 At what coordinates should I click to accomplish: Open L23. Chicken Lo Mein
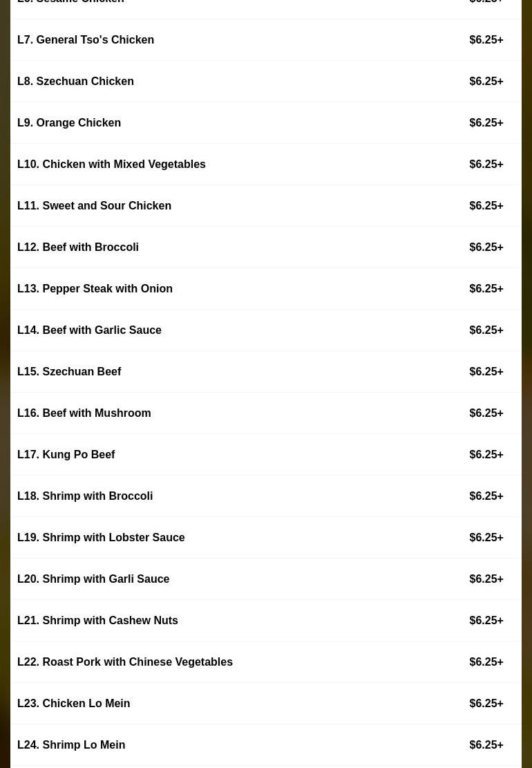pyautogui.click(x=73, y=704)
